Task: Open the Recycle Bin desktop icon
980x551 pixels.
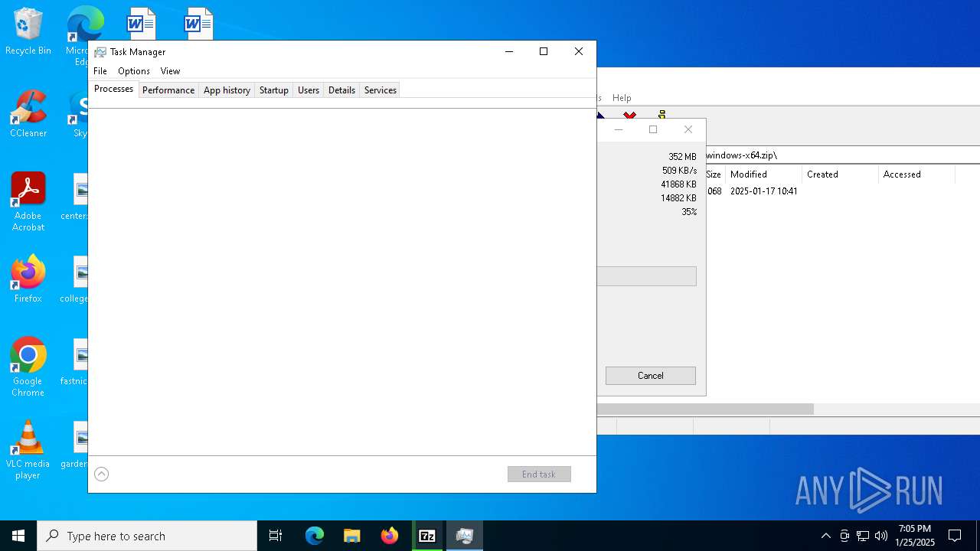Action: (x=28, y=31)
